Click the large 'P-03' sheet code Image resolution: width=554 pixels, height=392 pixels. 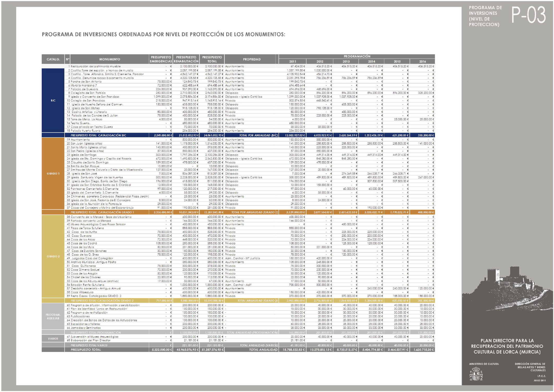[x=528, y=15]
